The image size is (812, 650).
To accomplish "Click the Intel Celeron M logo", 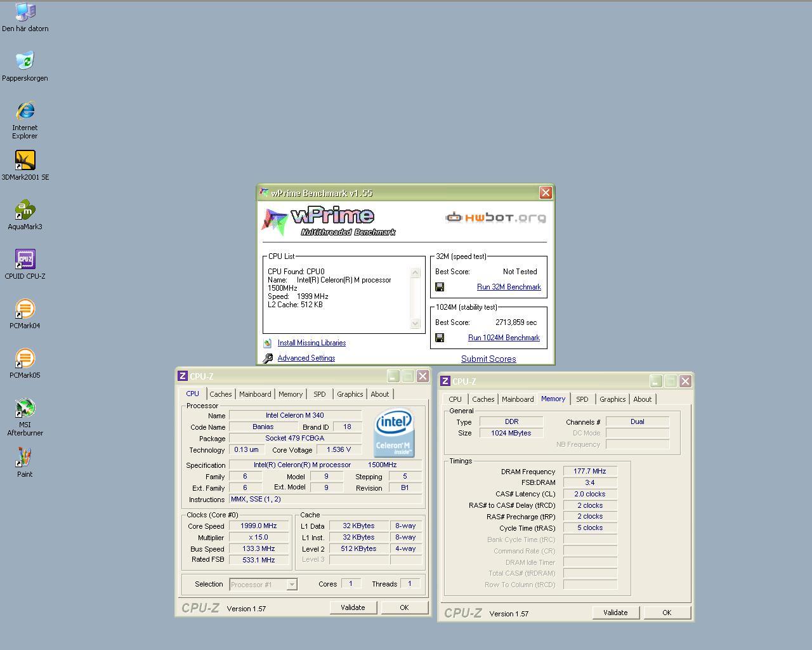I will click(395, 433).
